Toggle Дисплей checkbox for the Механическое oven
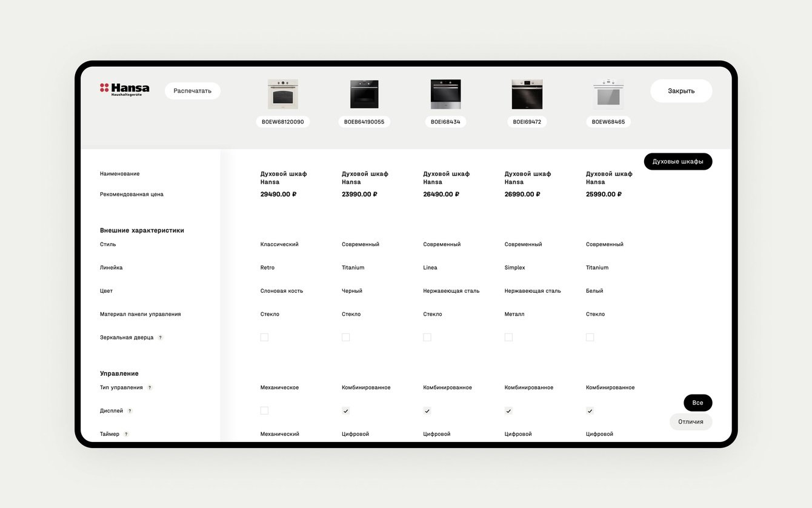Viewport: 812px width, 508px height. click(x=264, y=411)
